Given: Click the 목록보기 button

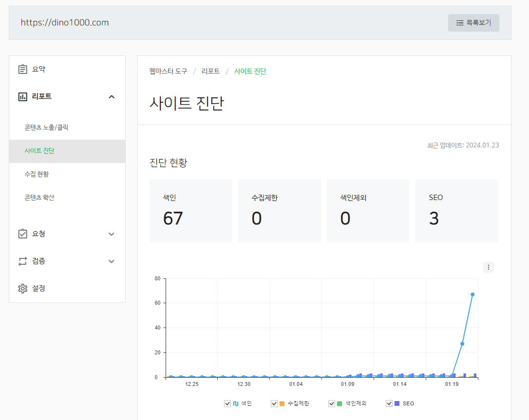Looking at the screenshot, I should [x=473, y=22].
